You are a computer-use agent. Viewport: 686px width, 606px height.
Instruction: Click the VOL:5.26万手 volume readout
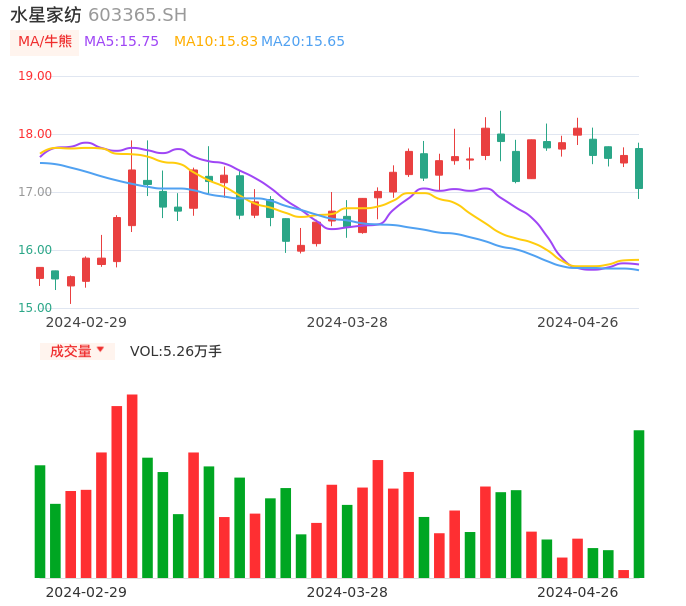pyautogui.click(x=175, y=351)
